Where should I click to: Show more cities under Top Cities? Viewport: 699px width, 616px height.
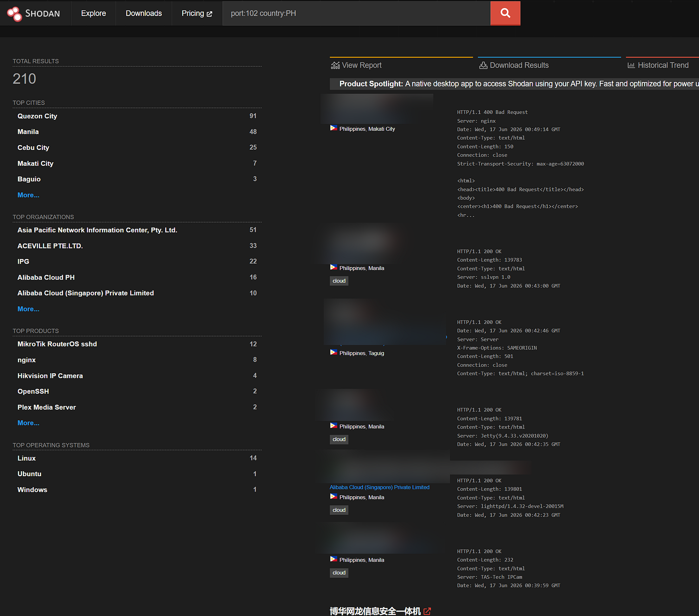[28, 195]
